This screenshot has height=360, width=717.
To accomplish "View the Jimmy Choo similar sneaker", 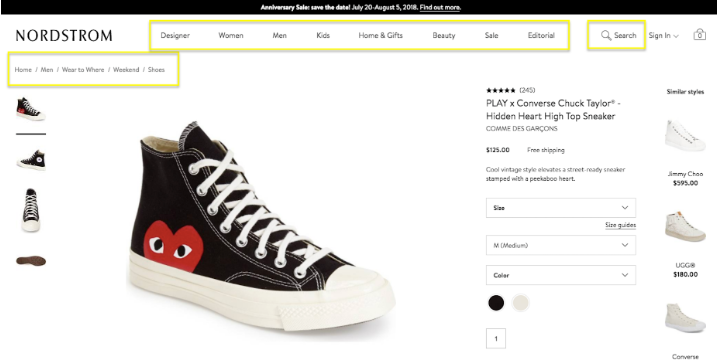I will coord(685,135).
